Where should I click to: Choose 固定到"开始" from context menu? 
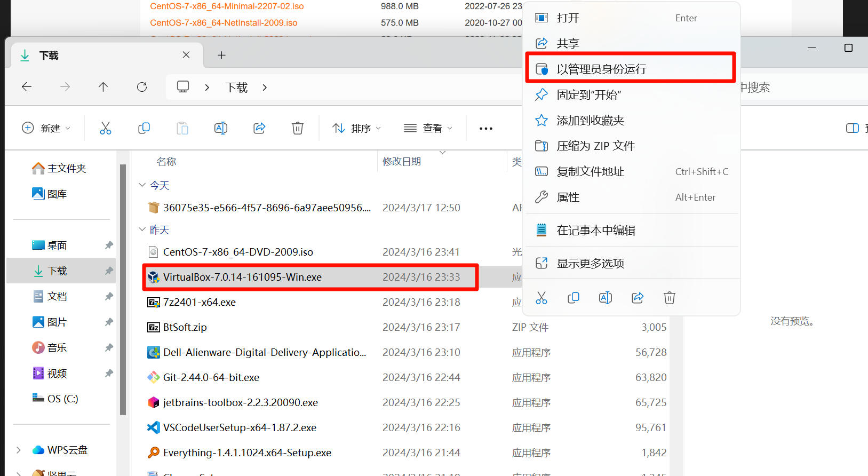coord(633,95)
